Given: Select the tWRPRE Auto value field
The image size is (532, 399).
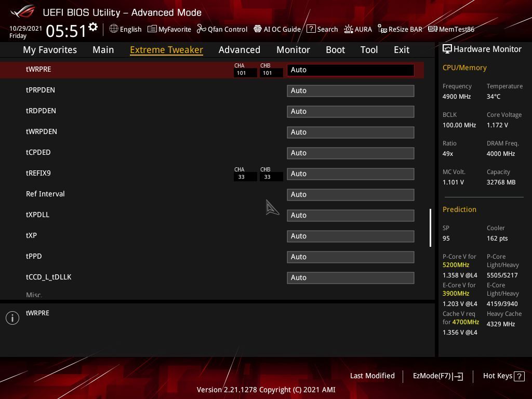Looking at the screenshot, I should (351, 70).
